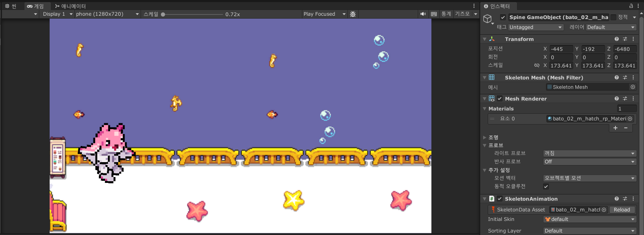The height and width of the screenshot is (235, 644).
Task: Click the frame debugger bug icon
Action: coord(353,14)
